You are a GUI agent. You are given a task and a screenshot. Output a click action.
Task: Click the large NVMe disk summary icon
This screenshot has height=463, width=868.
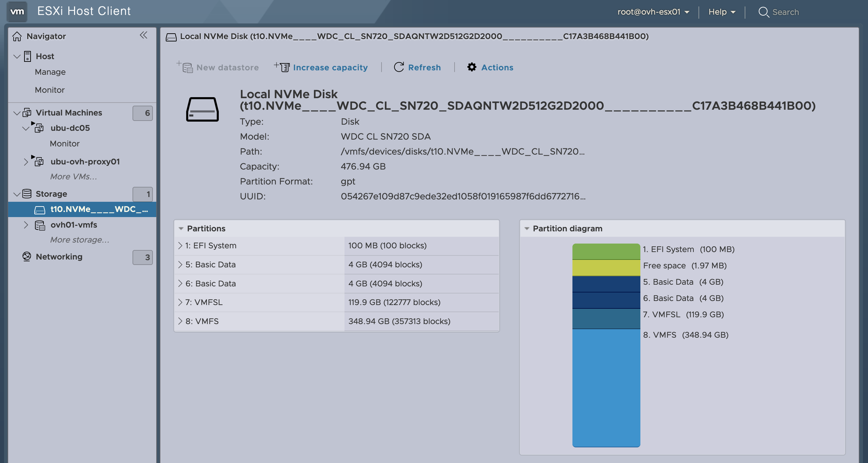[x=202, y=109]
